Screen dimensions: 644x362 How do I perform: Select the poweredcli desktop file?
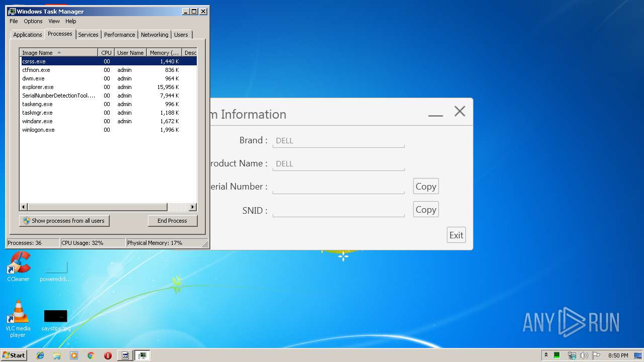(x=56, y=271)
